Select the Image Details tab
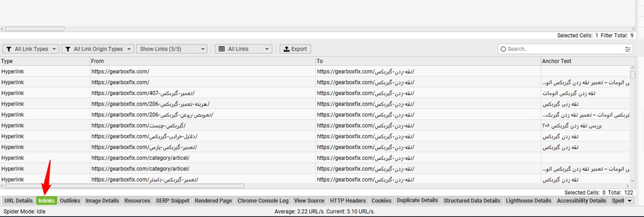 click(x=102, y=201)
